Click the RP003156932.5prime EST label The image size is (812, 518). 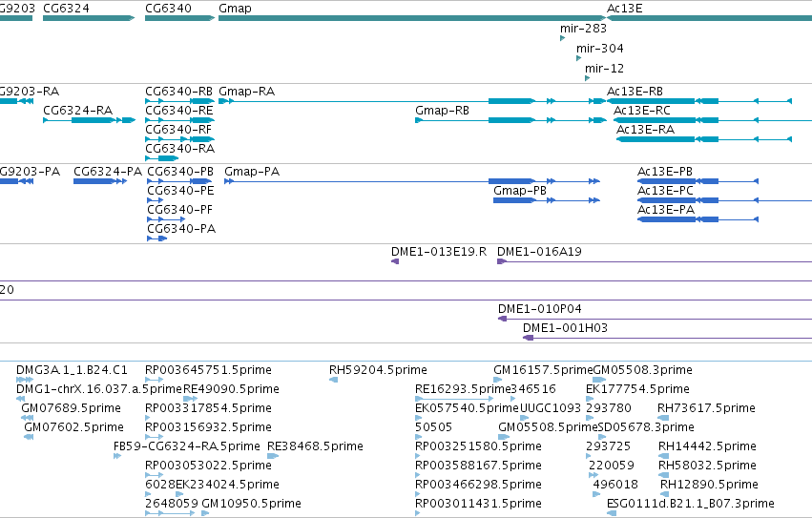[208, 427]
